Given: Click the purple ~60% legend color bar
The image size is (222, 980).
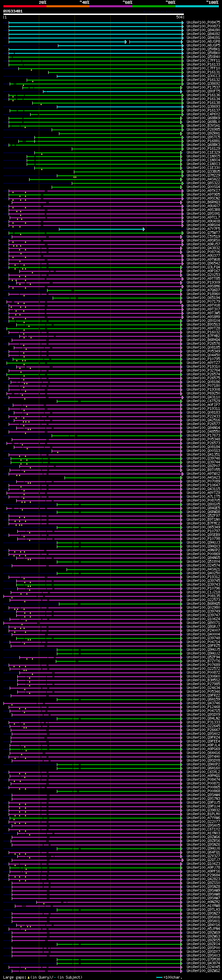Looking at the screenshot, I should click(111, 6).
